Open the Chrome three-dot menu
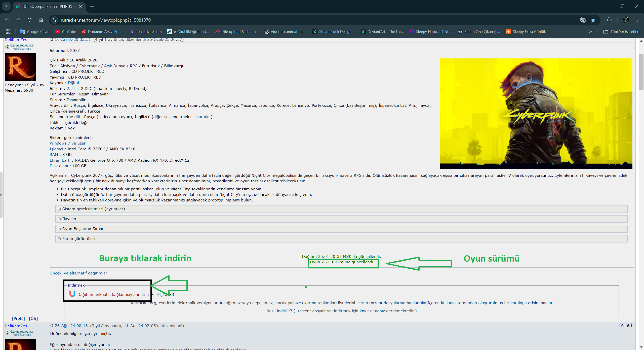 [x=637, y=20]
